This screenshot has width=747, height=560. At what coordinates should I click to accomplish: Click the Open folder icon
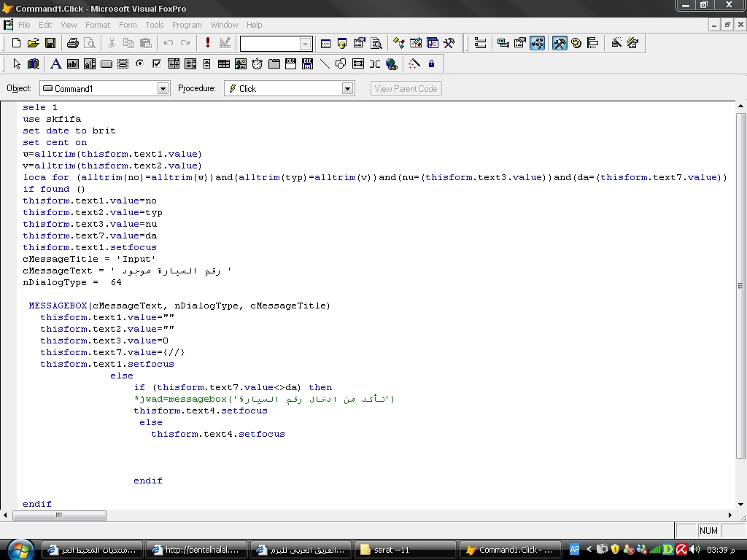[33, 43]
